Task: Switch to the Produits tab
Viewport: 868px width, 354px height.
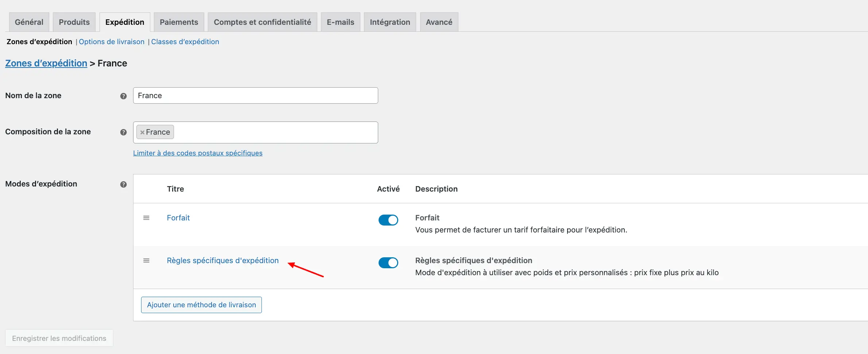Action: (74, 22)
